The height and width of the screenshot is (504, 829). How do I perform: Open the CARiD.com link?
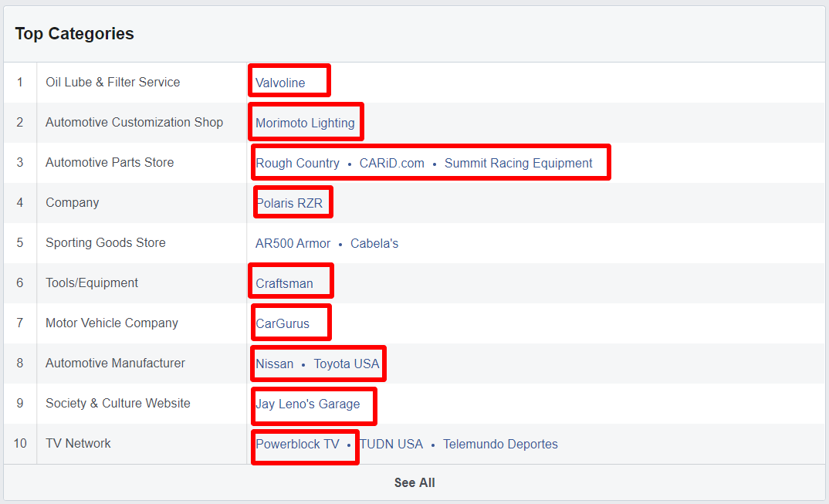[x=392, y=164]
